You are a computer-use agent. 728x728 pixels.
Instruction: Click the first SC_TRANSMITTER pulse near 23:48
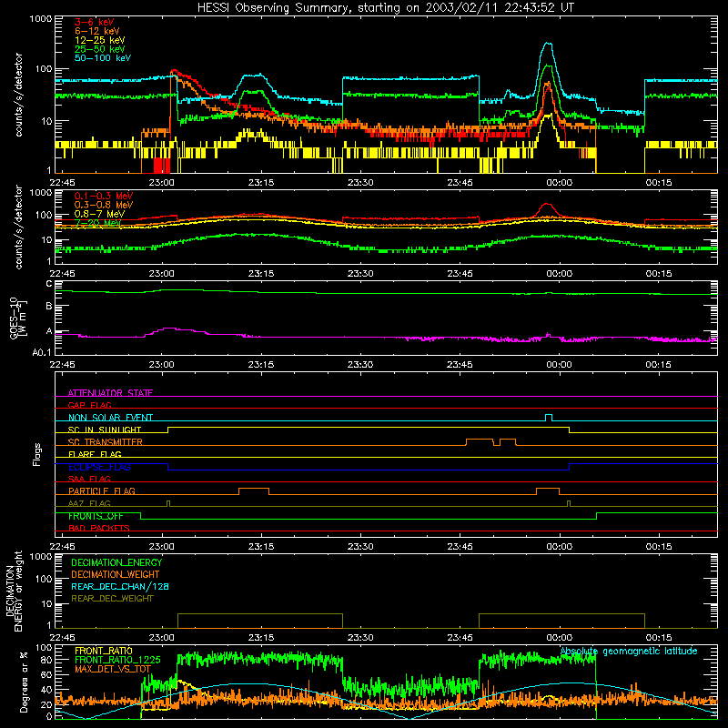[x=480, y=442]
